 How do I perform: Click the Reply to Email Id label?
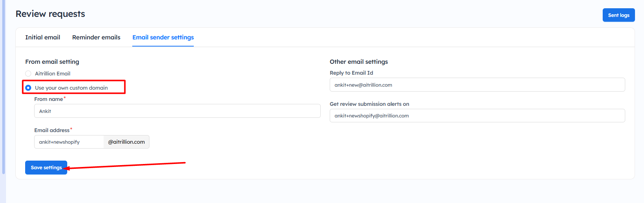point(351,73)
